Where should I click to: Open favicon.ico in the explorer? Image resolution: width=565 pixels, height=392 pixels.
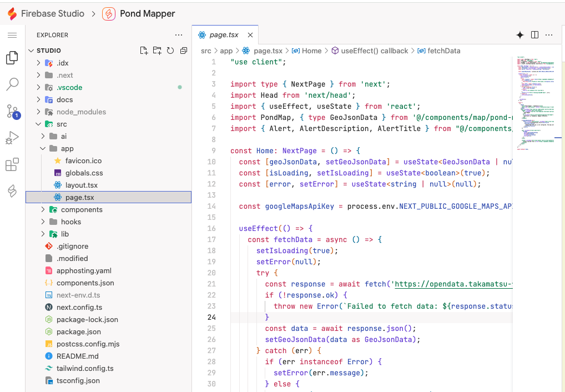(x=108, y=161)
